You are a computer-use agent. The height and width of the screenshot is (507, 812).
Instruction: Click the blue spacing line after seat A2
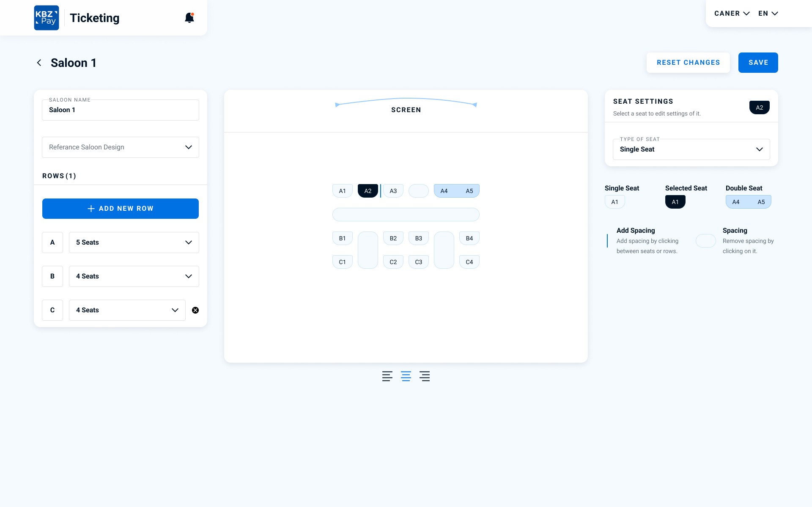(381, 191)
